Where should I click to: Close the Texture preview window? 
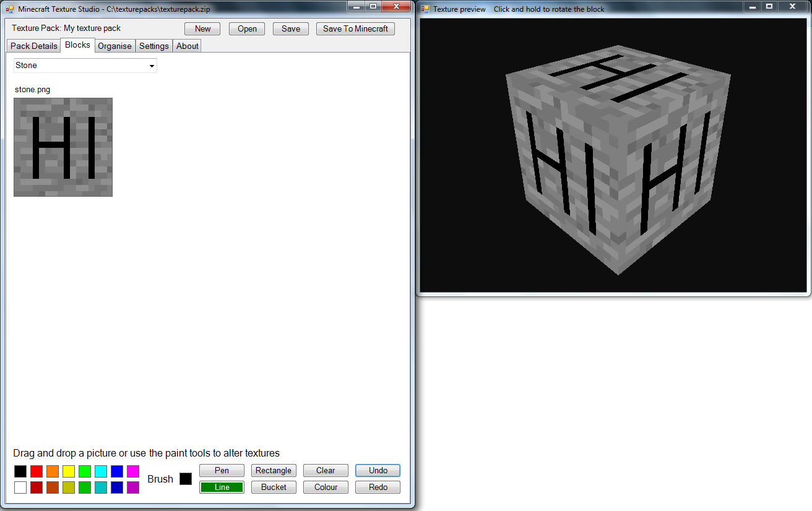tap(792, 6)
